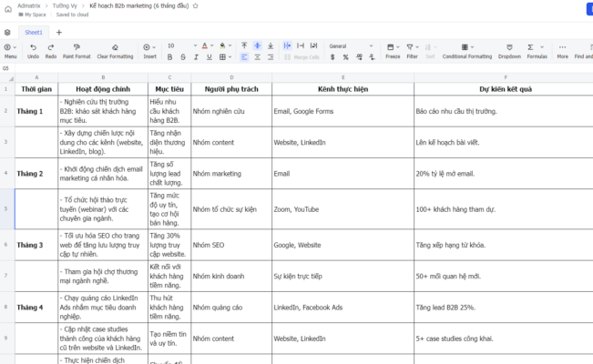This screenshot has width=593, height=364.
Task: Click the Filter funnel icon
Action: click(x=410, y=47)
